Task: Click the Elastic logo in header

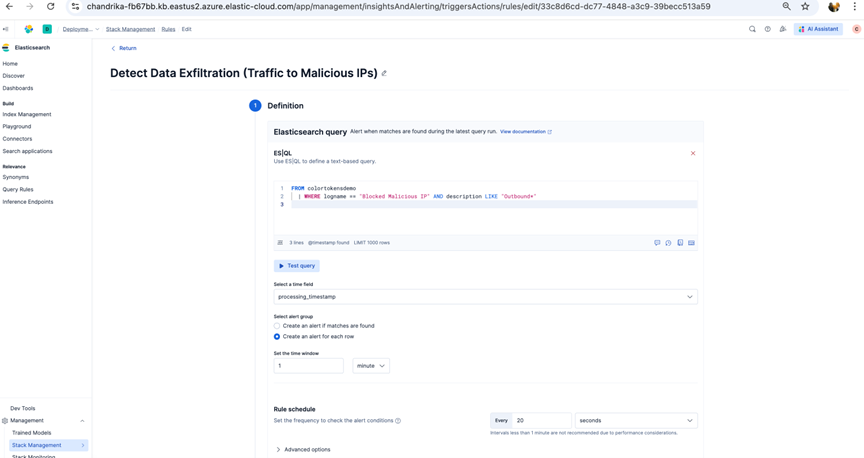Action: [x=29, y=29]
